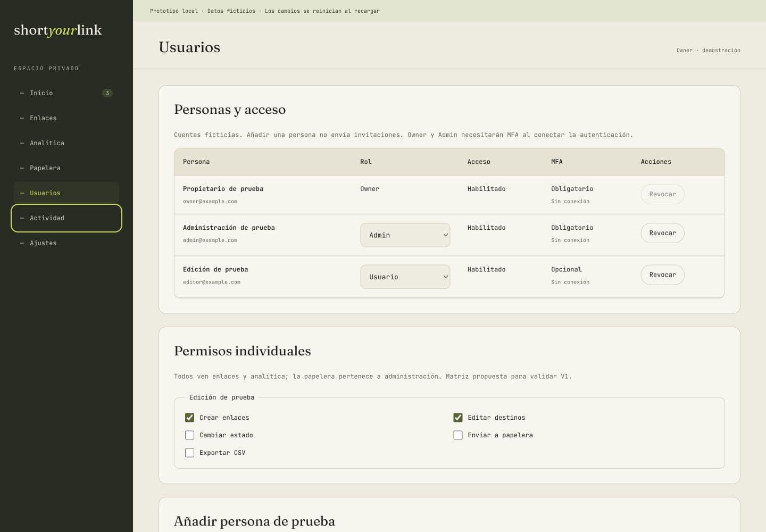
Task: Enable the Cambiar estado permission
Action: click(189, 435)
